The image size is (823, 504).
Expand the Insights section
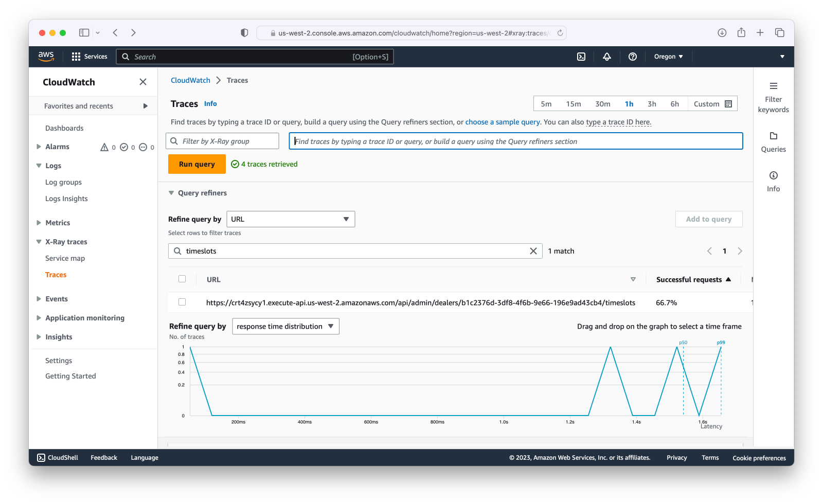(x=39, y=337)
